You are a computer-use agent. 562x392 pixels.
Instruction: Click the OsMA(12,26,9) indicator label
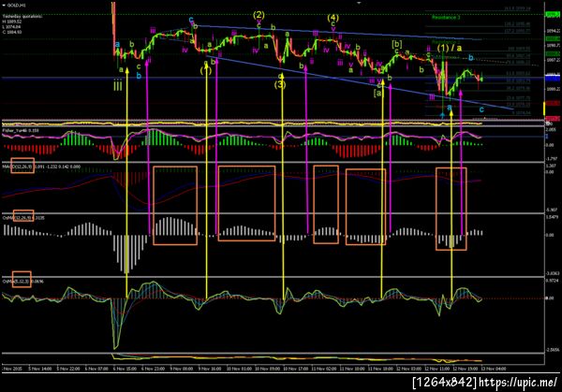[x=18, y=217]
